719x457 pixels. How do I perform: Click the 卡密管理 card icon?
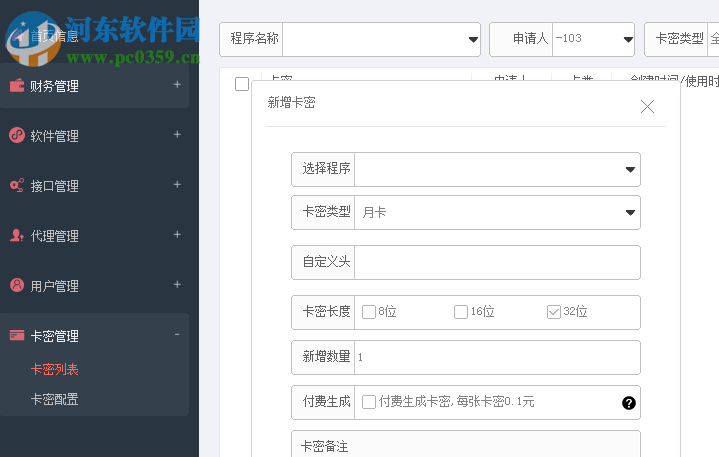click(x=17, y=335)
